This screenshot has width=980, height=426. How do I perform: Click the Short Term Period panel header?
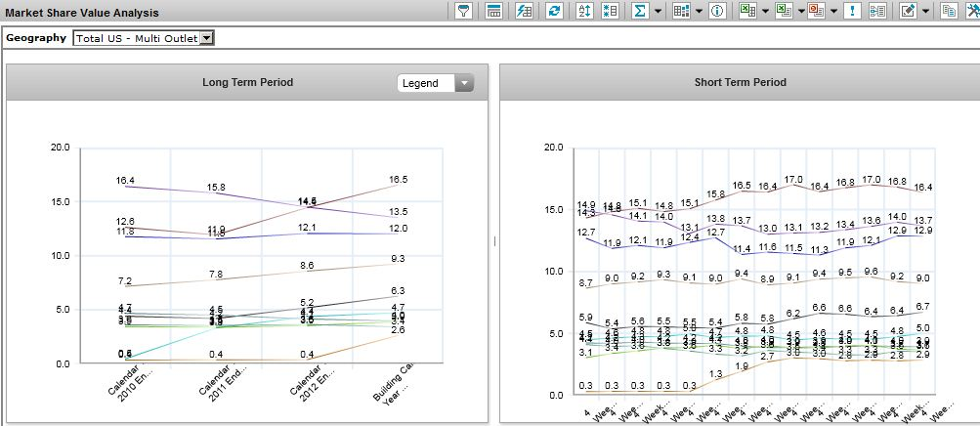pos(740,83)
